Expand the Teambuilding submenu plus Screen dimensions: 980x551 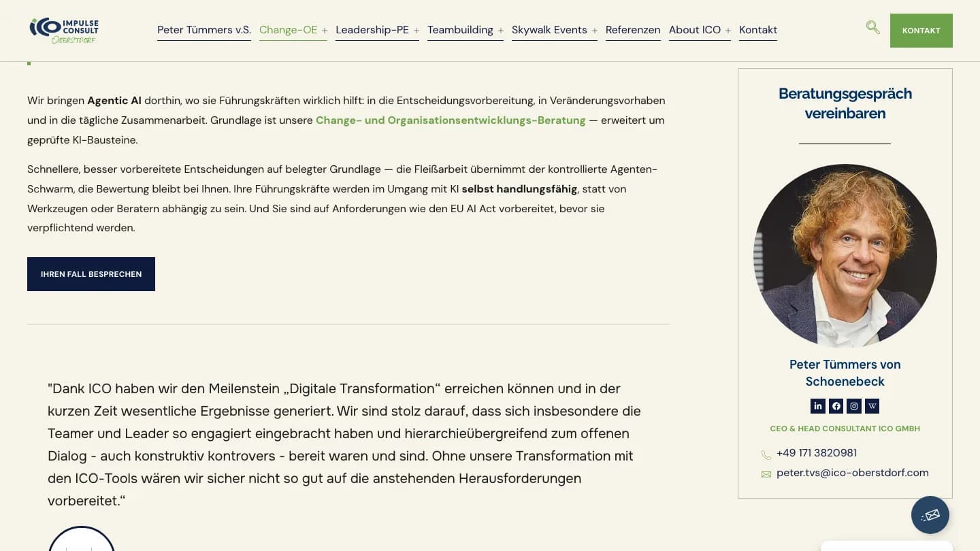tap(501, 31)
